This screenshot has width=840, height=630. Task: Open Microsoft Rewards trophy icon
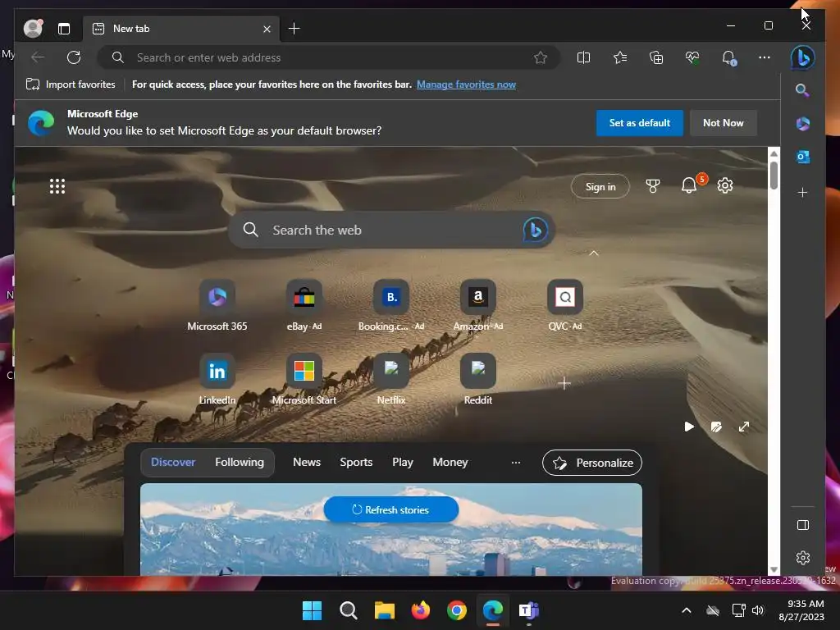[652, 186]
